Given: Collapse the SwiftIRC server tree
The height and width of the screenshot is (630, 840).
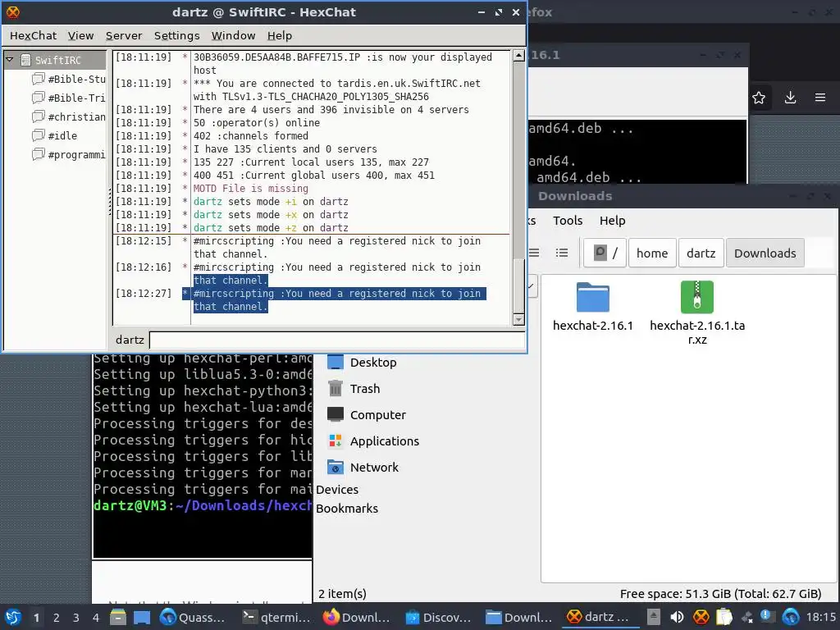Looking at the screenshot, I should pos(10,59).
